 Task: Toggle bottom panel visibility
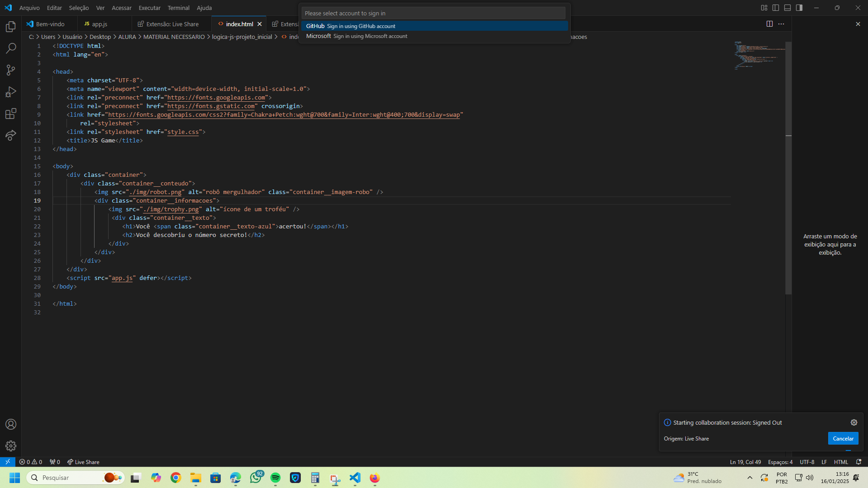point(787,8)
